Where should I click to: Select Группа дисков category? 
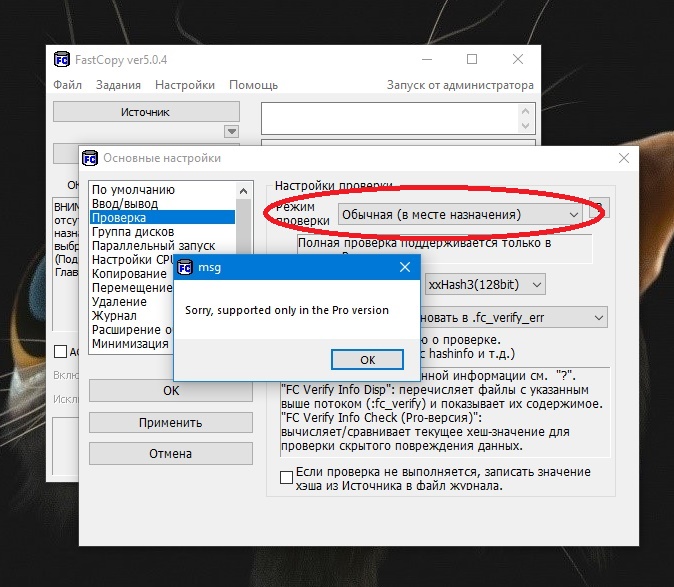(163, 232)
